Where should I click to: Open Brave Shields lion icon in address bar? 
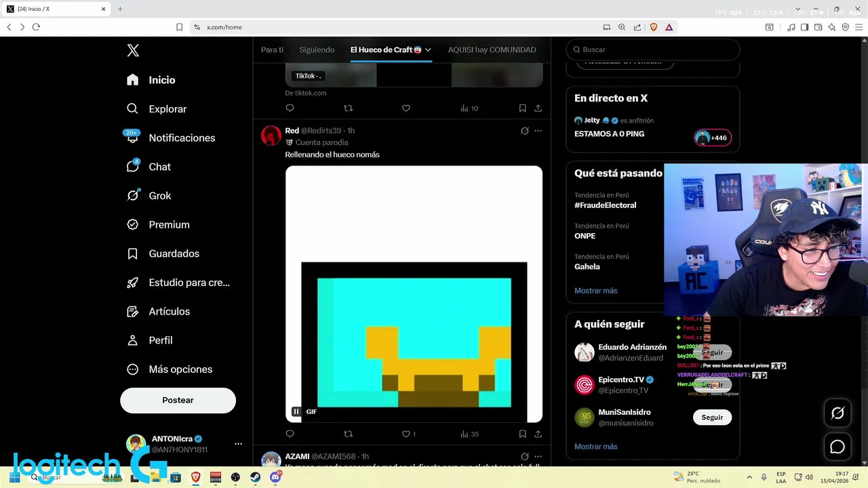click(654, 27)
